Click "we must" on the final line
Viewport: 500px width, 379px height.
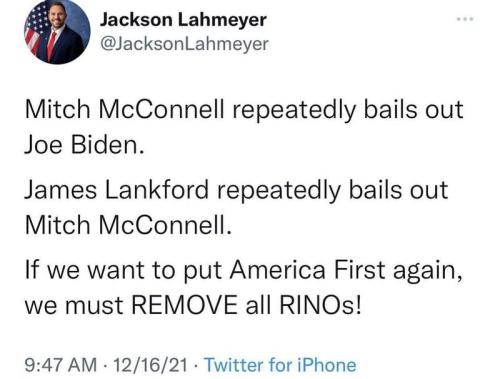pyautogui.click(x=74, y=305)
